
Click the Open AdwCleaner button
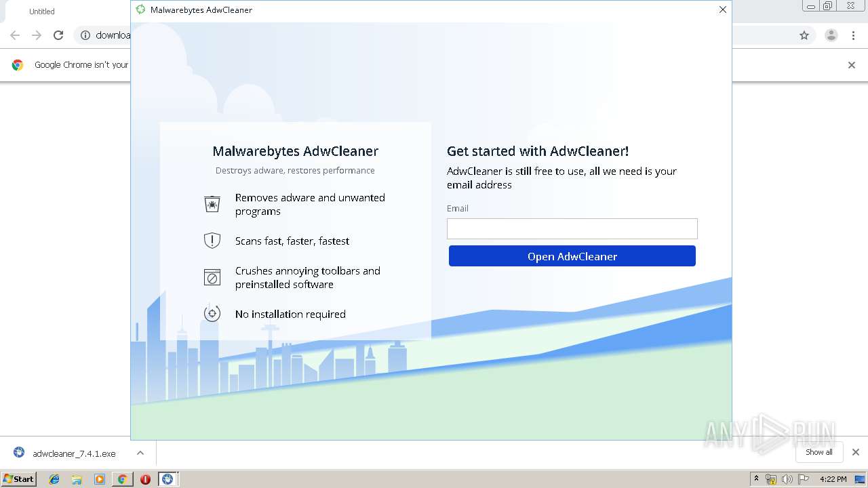[x=572, y=256]
